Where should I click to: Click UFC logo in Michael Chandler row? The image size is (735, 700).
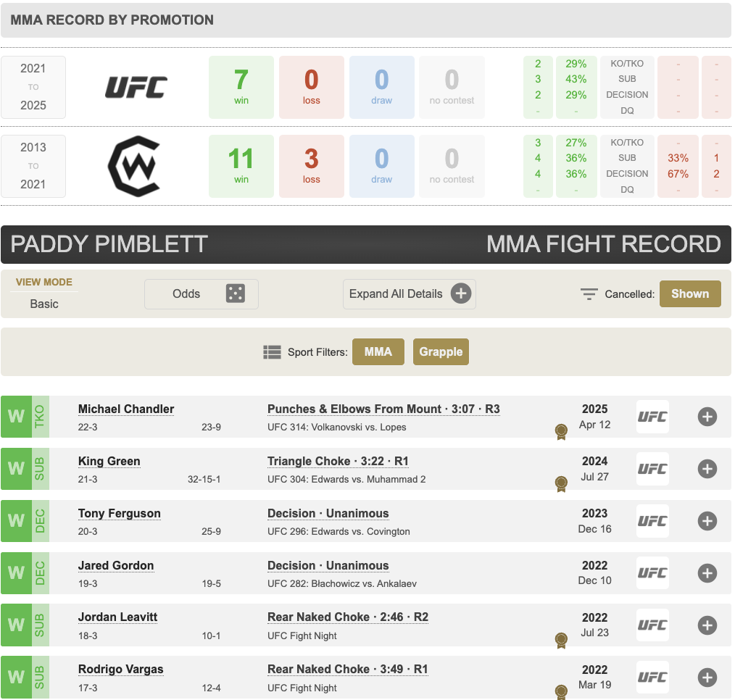pyautogui.click(x=652, y=417)
